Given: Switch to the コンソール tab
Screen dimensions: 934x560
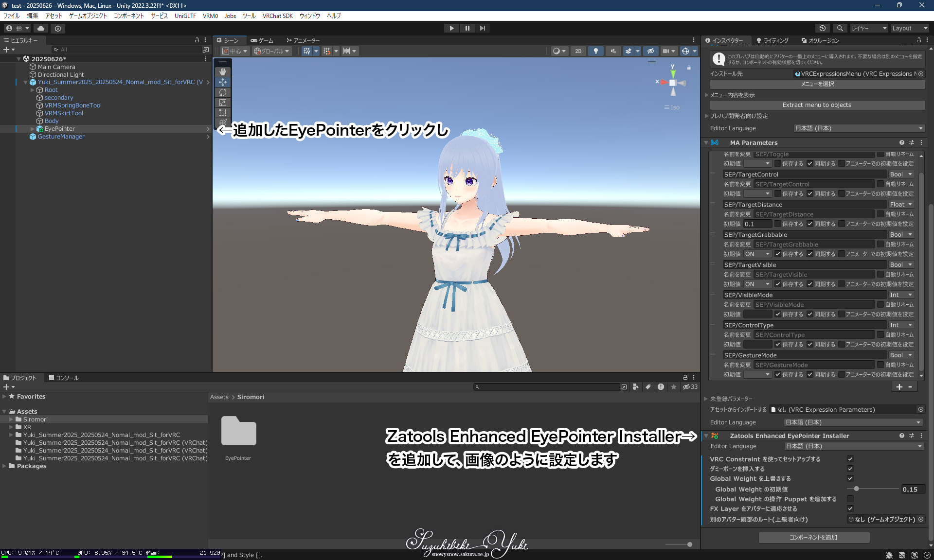Looking at the screenshot, I should (x=64, y=378).
